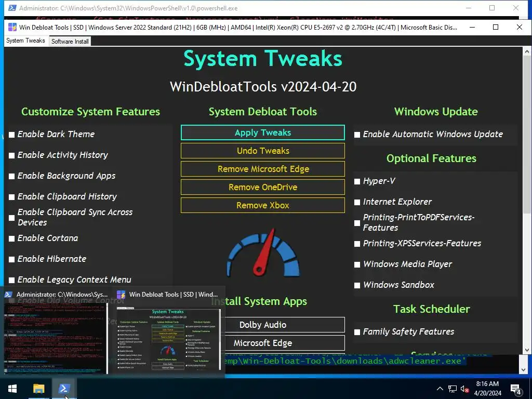The height and width of the screenshot is (399, 532).
Task: Click the Apply Tweaks button
Action: tap(262, 132)
